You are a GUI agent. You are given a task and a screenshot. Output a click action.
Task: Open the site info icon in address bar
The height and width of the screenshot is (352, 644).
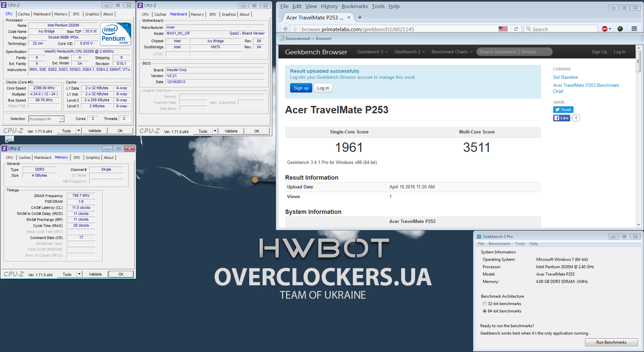tap(295, 29)
